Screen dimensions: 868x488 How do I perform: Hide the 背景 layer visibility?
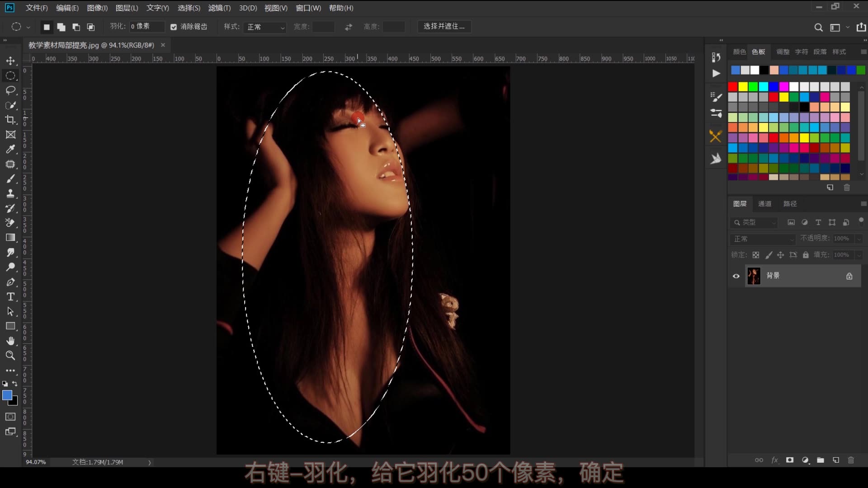pyautogui.click(x=736, y=276)
